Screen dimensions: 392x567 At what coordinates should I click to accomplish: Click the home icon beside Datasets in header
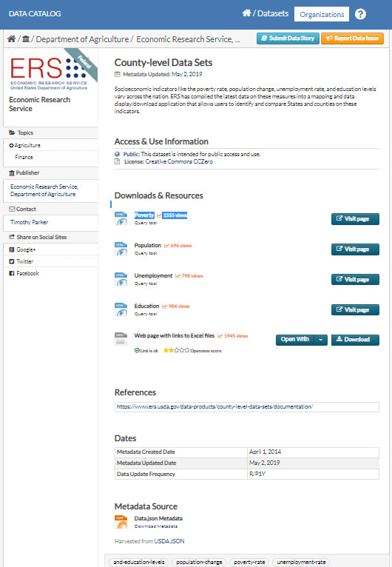click(246, 13)
